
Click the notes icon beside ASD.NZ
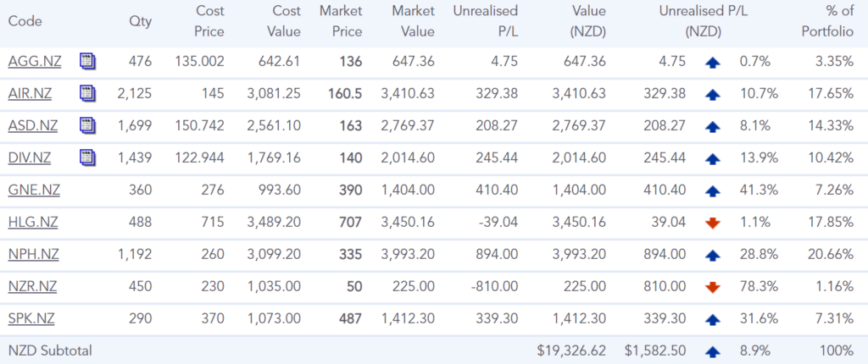[x=88, y=125]
